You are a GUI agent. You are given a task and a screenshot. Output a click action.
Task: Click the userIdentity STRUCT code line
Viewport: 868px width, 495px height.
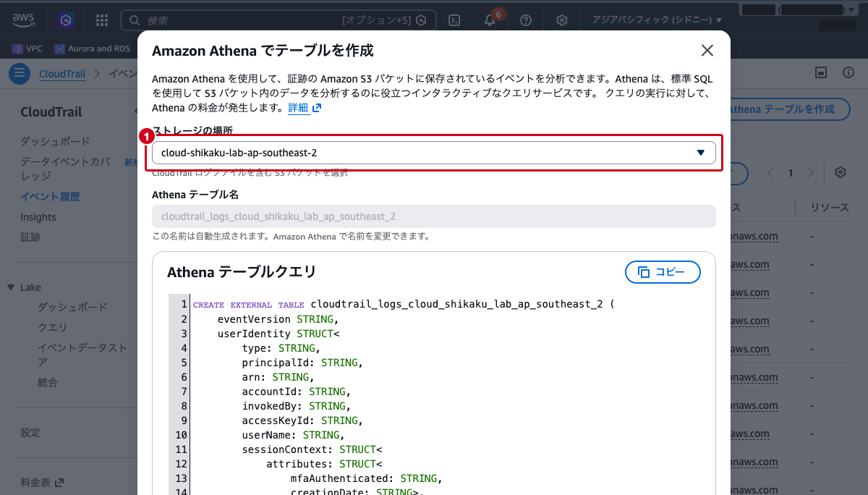tap(278, 333)
